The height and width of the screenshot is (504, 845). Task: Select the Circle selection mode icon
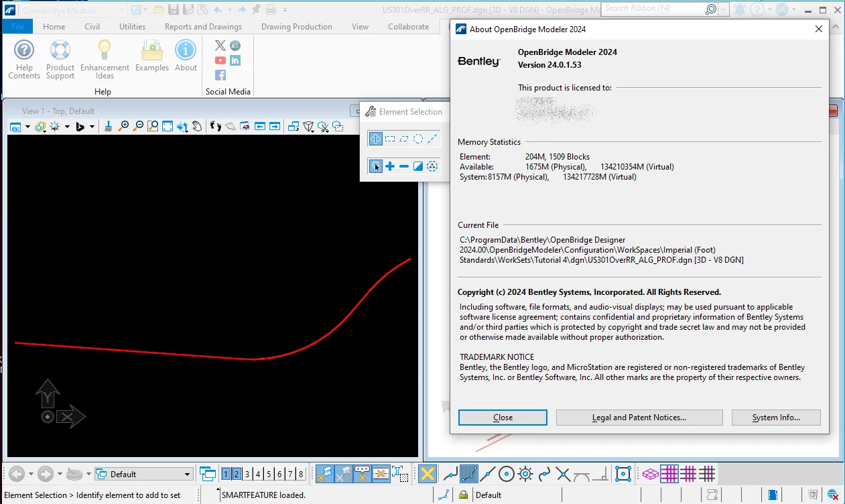point(418,139)
